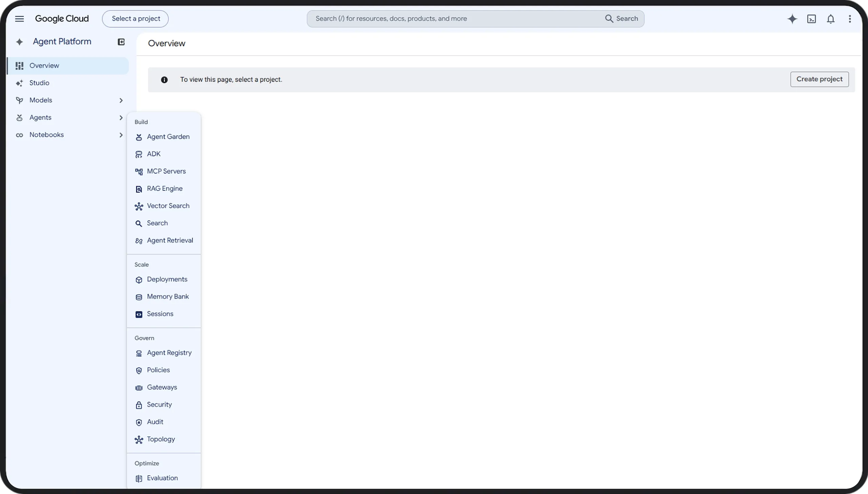Viewport: 868px width, 494px height.
Task: Open the hamburger navigation menu
Action: (19, 19)
